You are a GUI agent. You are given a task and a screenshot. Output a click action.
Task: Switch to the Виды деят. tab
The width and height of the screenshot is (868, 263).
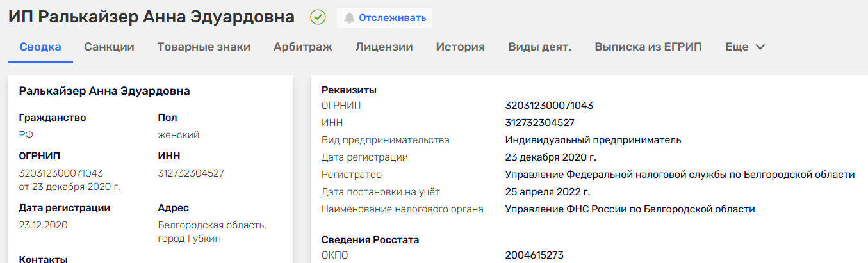point(539,47)
